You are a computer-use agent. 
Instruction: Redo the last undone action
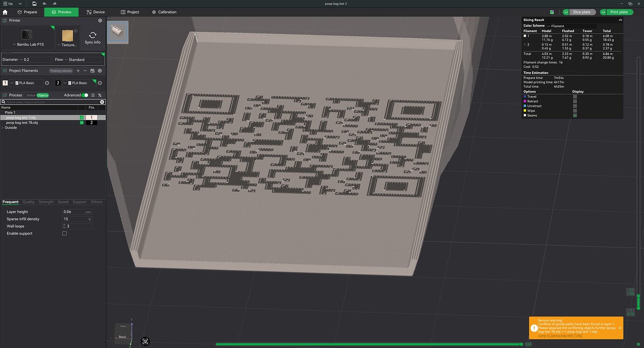point(55,3)
